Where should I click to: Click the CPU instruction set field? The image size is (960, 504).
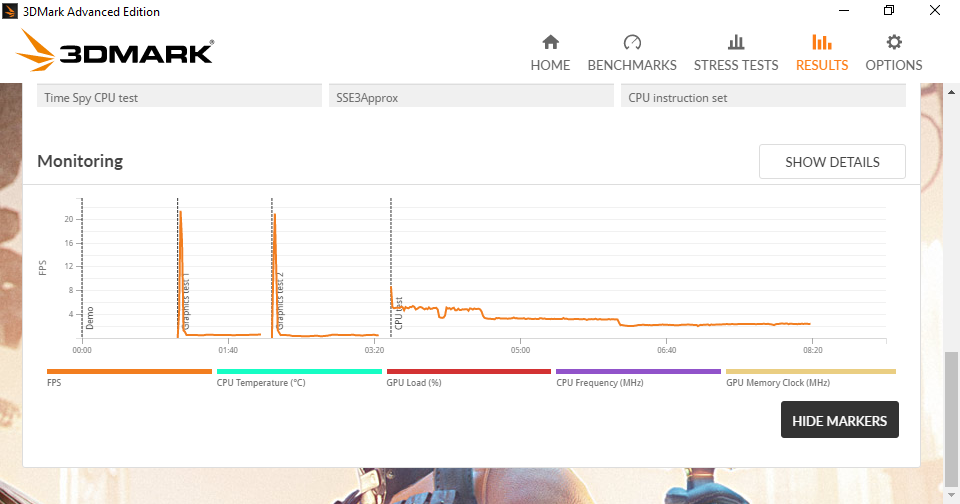pyautogui.click(x=763, y=97)
